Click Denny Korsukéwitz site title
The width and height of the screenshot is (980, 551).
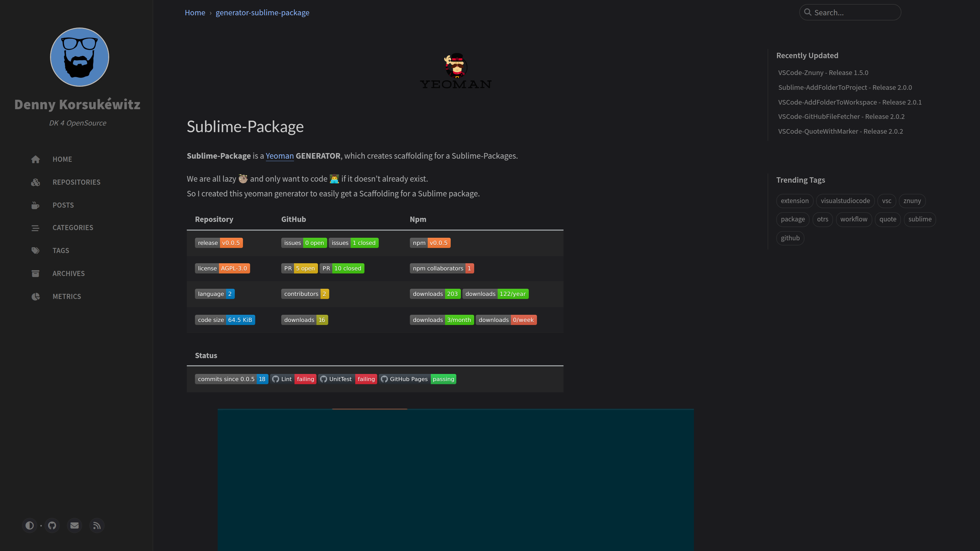77,104
